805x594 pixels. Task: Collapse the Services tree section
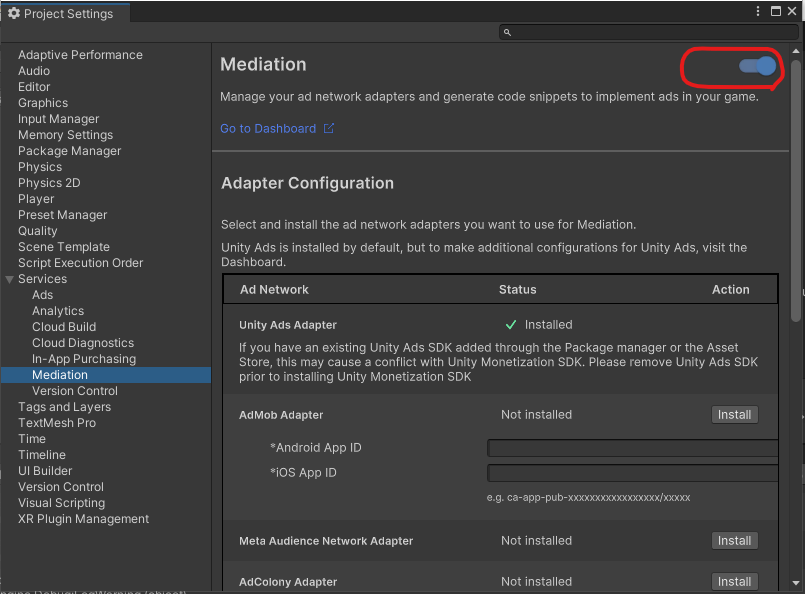point(9,279)
